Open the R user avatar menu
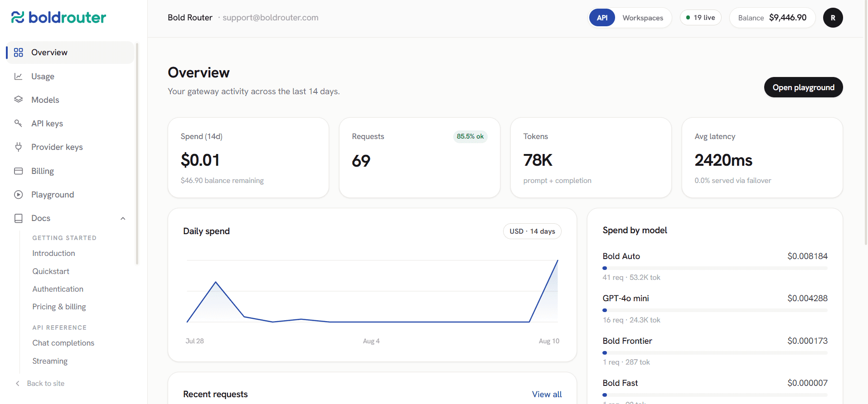This screenshot has height=404, width=868. [x=833, y=18]
